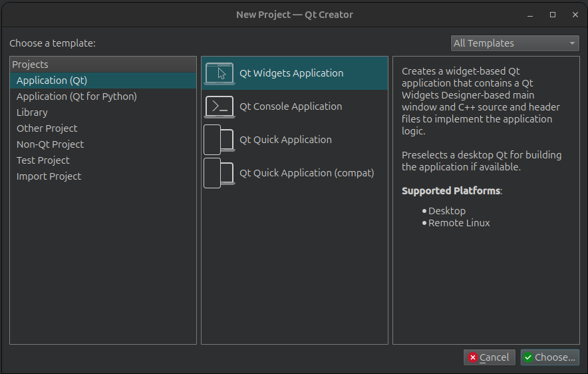Viewport: 588px width, 374px height.
Task: Select Application (Qt) category
Action: pyautogui.click(x=103, y=81)
